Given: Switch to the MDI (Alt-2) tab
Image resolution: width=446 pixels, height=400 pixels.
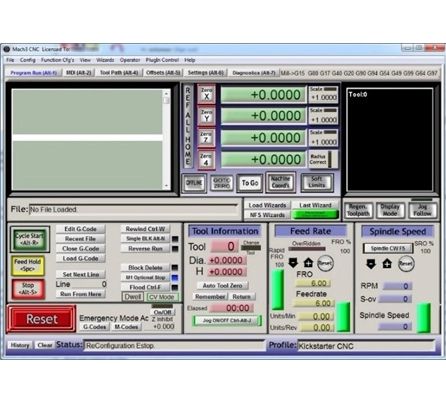Looking at the screenshot, I should [x=79, y=72].
